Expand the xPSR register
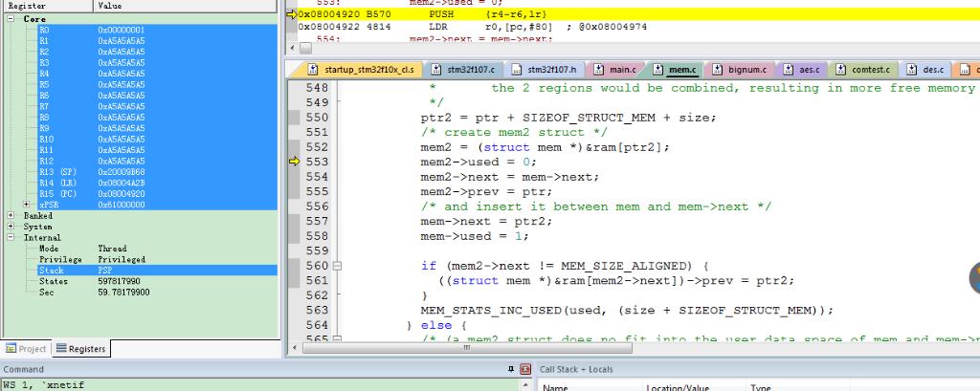 pos(26,205)
